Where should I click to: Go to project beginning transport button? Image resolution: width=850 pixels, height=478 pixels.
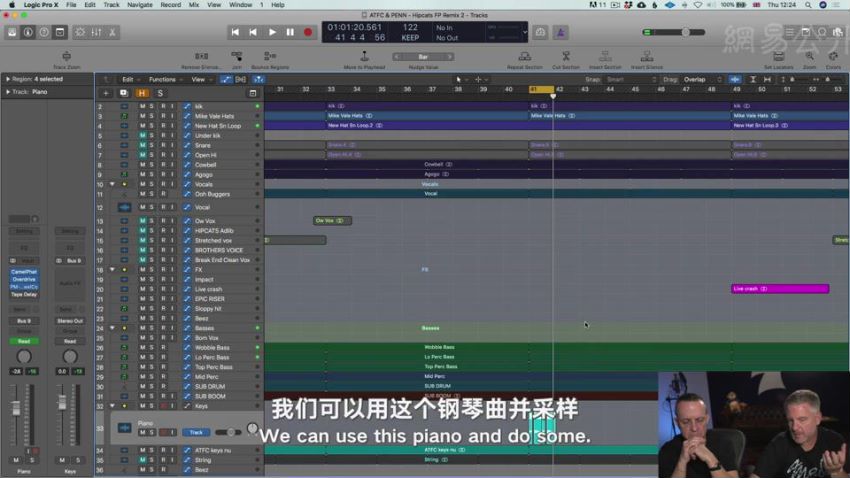tap(235, 33)
